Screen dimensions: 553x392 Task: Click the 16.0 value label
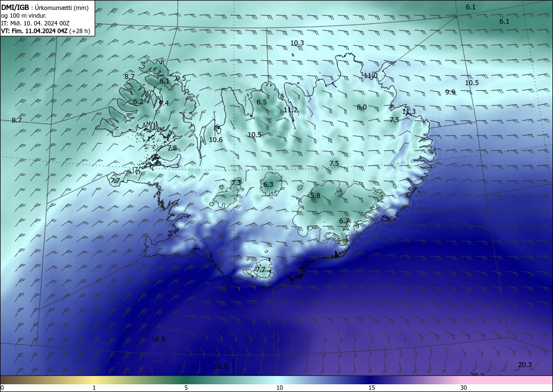pyautogui.click(x=221, y=366)
